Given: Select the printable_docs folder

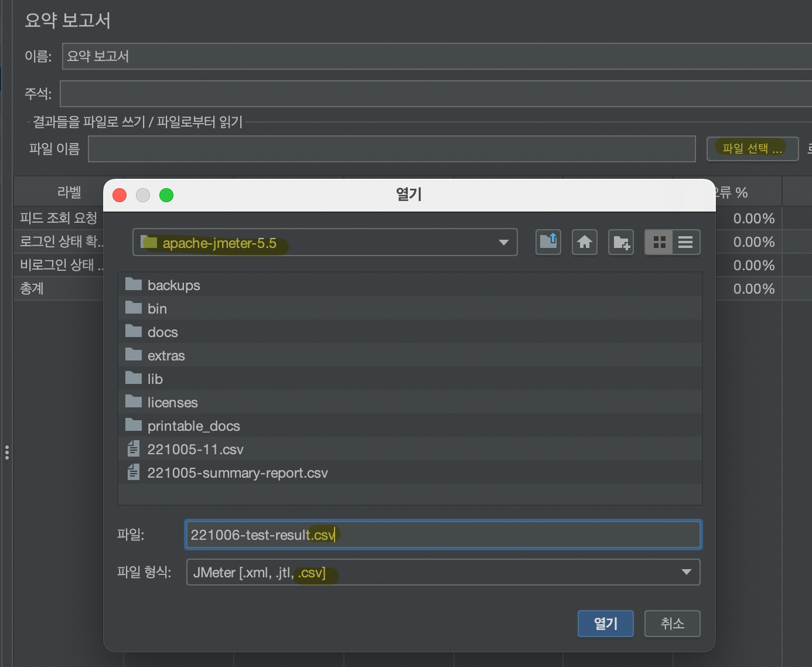Looking at the screenshot, I should click(x=410, y=426).
